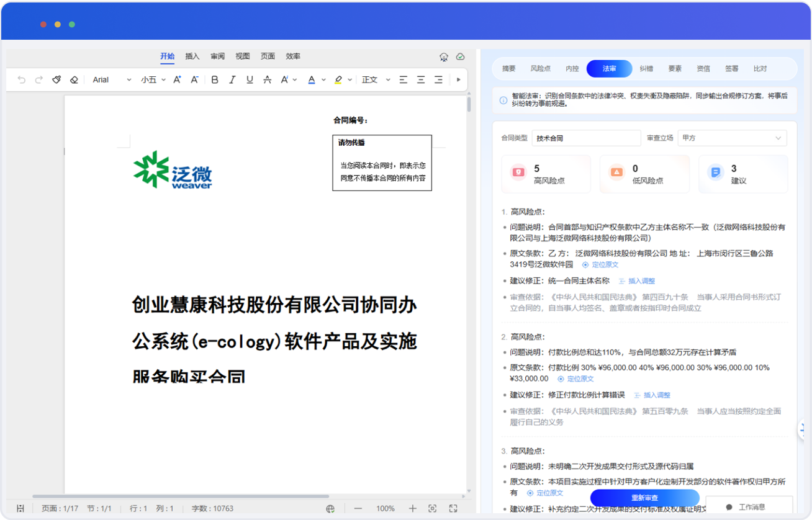This screenshot has width=812, height=520.
Task: Center-align the text
Action: click(x=421, y=79)
